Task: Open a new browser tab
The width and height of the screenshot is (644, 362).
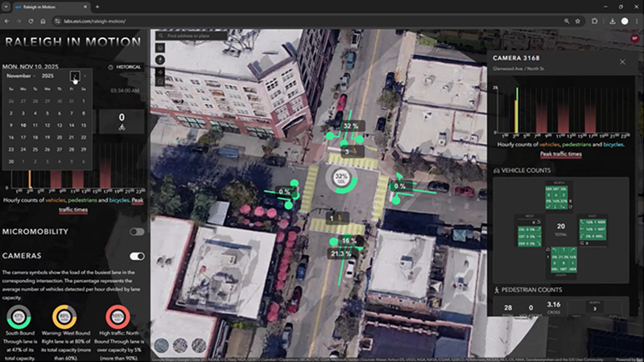Action: click(97, 6)
